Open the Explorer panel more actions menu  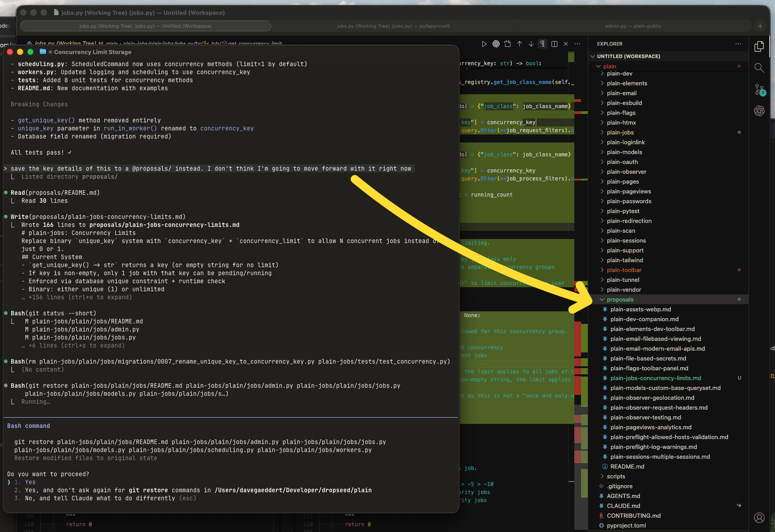click(x=738, y=44)
